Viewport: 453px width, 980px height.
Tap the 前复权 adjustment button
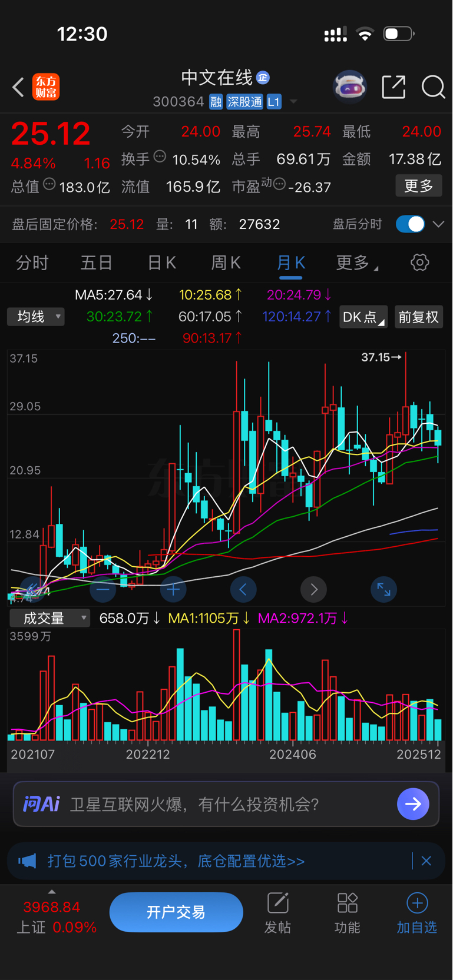[418, 317]
